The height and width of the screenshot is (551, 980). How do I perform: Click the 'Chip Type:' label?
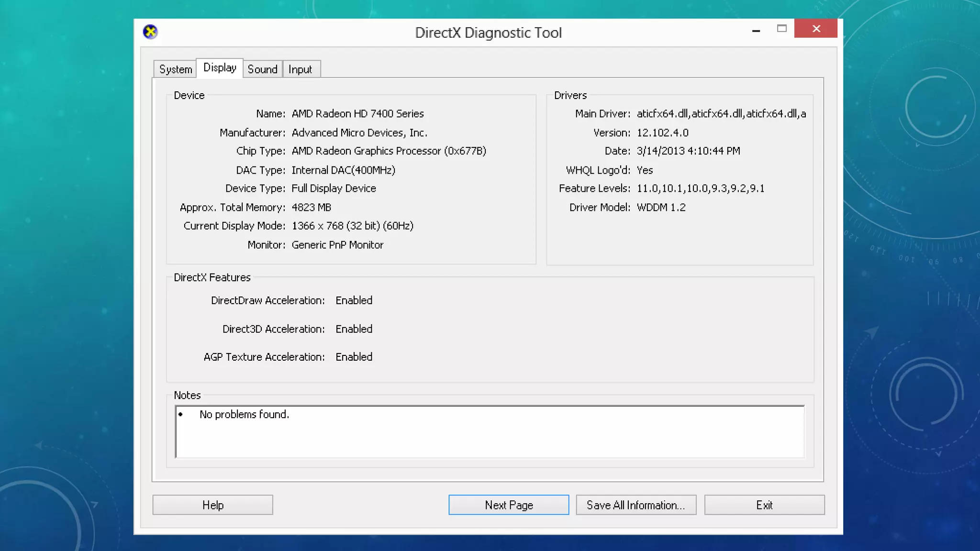[261, 151]
